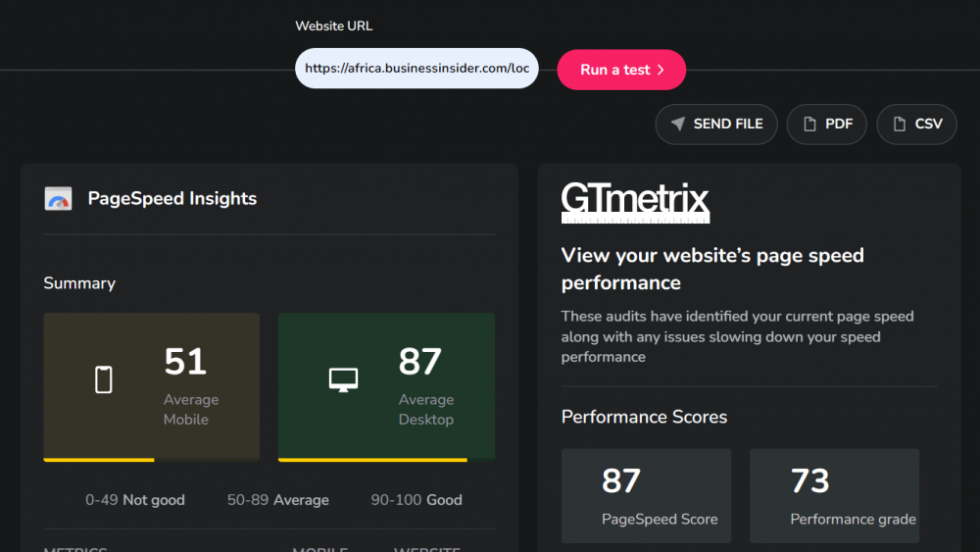Select the 87 Average Desktop card
Image resolution: width=980 pixels, height=552 pixels.
coord(386,387)
